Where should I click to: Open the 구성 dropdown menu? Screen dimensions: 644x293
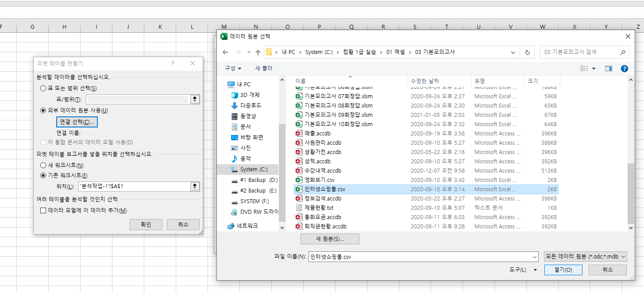(233, 69)
